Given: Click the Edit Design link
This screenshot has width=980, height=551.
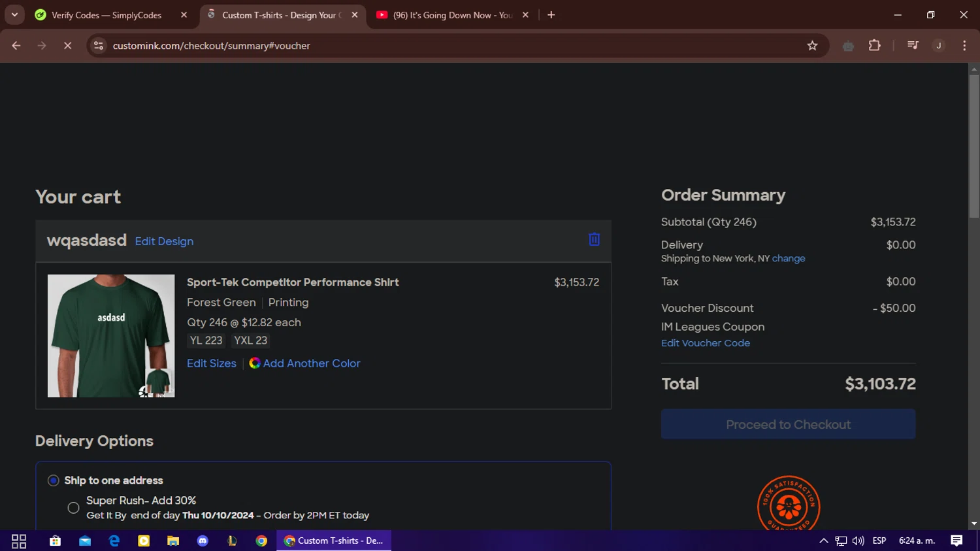Looking at the screenshot, I should [164, 241].
